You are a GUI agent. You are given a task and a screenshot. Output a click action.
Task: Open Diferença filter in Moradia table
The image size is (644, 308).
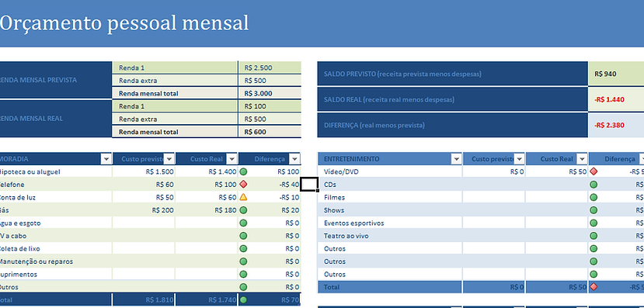[x=295, y=159]
